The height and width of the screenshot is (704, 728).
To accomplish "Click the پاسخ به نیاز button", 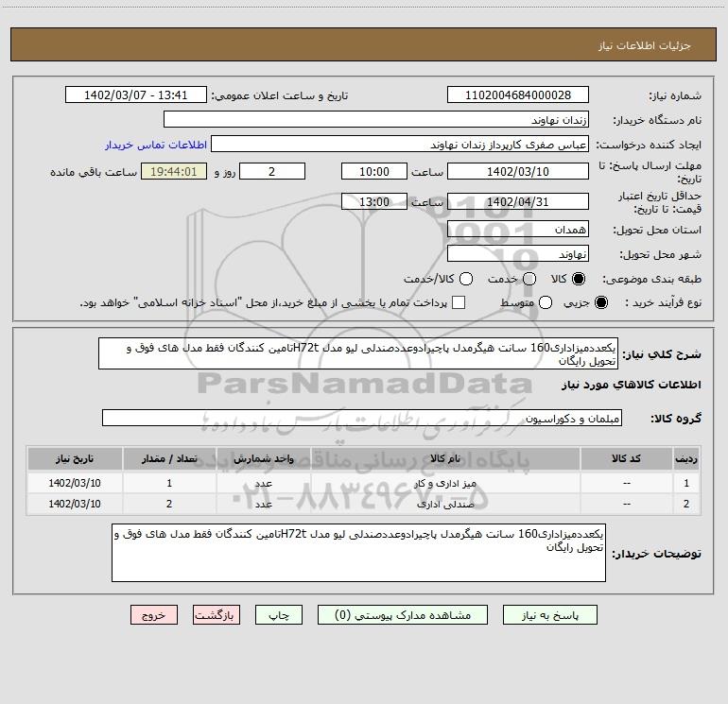I will pyautogui.click(x=548, y=614).
